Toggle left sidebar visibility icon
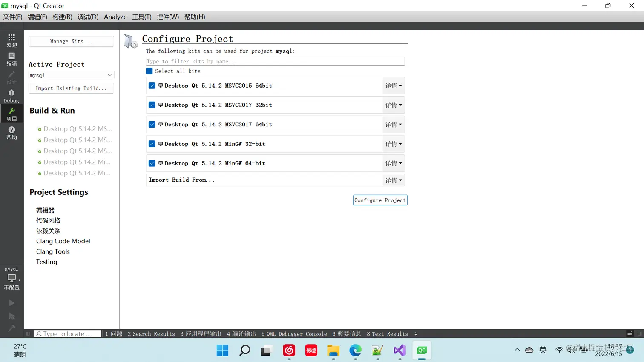644x362 pixels. 28,334
